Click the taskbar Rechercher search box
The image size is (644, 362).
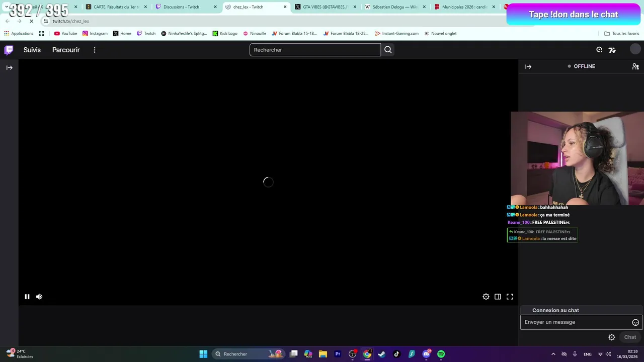[x=248, y=354]
